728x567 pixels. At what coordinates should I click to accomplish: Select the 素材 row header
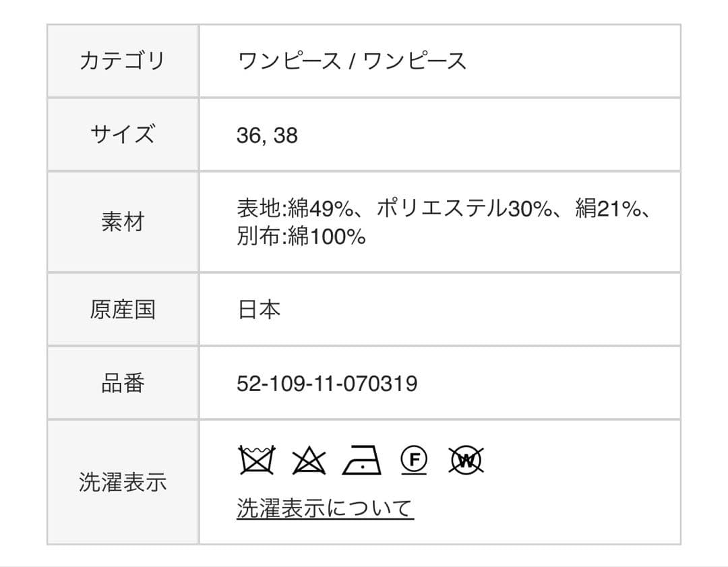pos(121,221)
